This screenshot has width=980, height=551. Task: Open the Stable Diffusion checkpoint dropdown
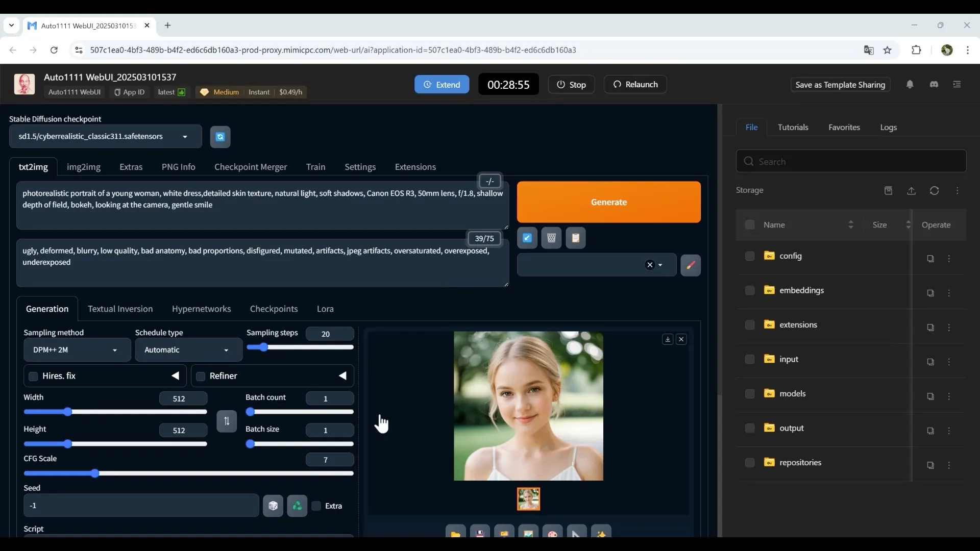click(x=105, y=137)
